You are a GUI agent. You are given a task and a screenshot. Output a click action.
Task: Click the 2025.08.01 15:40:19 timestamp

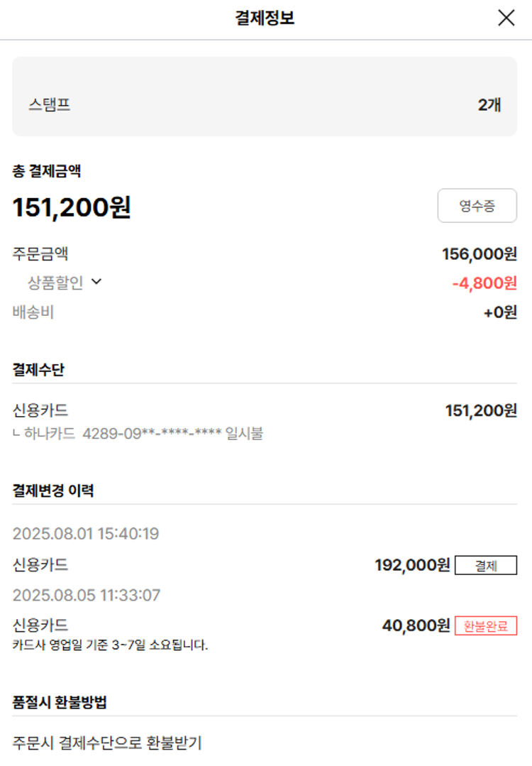(86, 534)
